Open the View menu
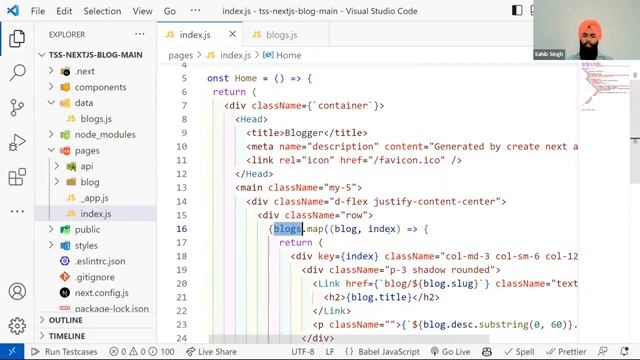 pos(142,11)
